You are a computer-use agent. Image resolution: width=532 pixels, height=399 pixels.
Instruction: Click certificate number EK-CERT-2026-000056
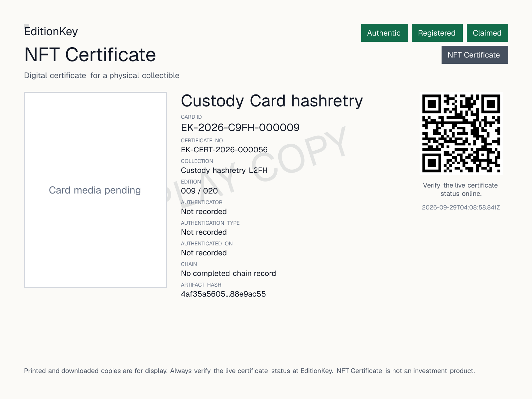pyautogui.click(x=224, y=150)
